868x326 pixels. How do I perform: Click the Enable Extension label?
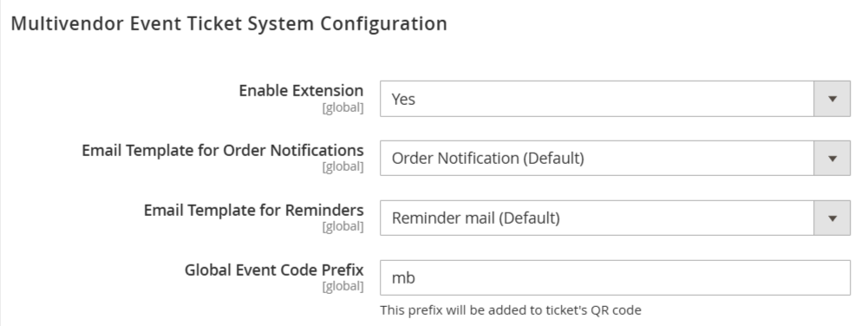301,90
